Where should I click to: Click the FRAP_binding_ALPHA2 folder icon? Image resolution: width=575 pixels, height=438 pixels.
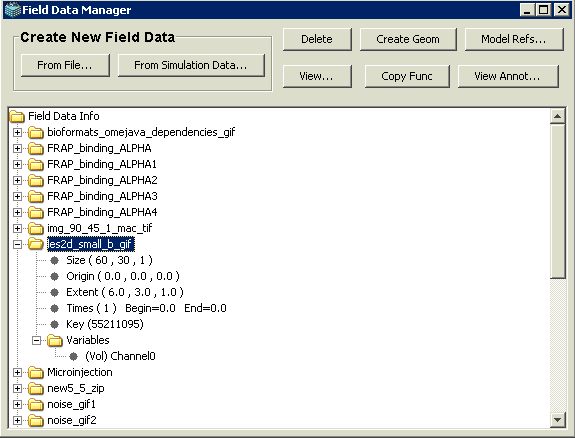click(x=36, y=180)
